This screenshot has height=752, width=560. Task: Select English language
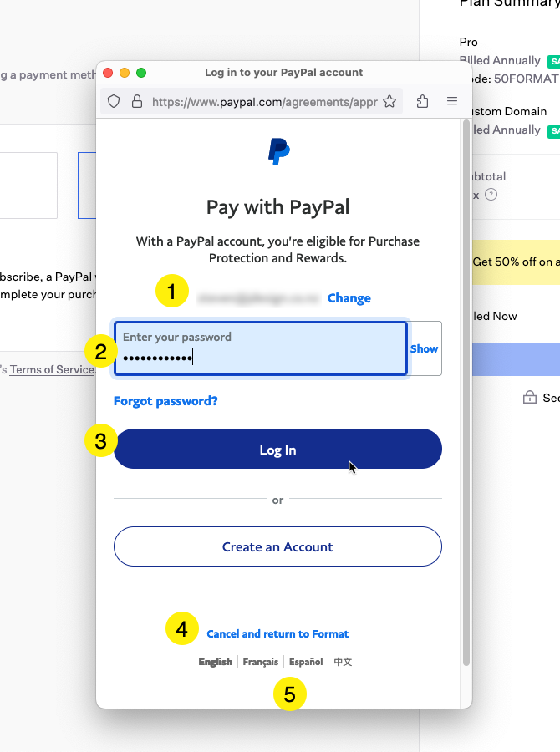216,662
